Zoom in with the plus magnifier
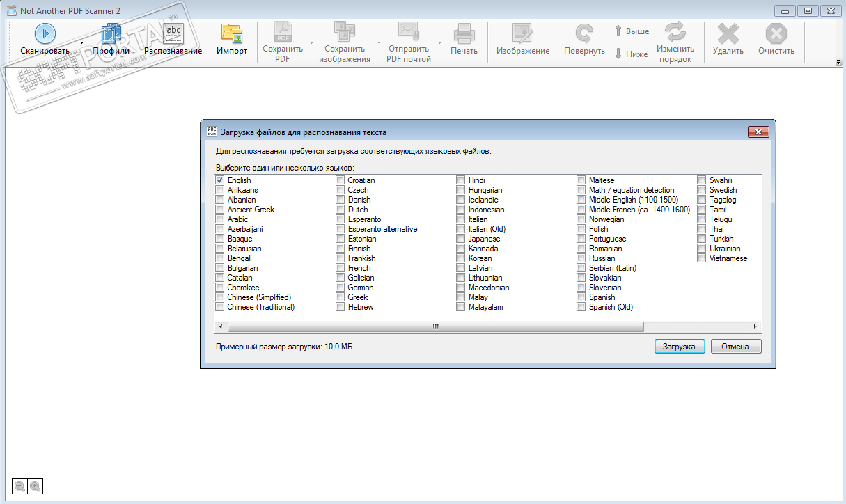This screenshot has height=504, width=846. point(34,486)
